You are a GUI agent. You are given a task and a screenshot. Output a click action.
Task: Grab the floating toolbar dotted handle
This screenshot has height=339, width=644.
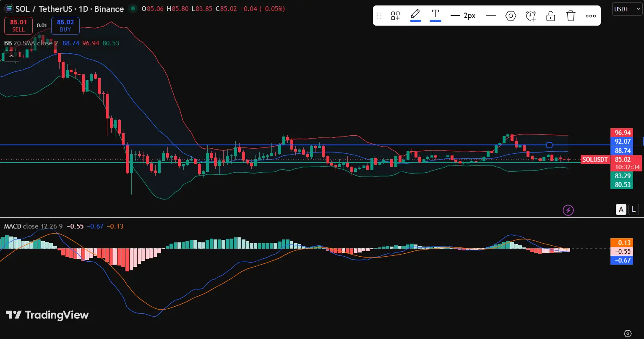(379, 16)
